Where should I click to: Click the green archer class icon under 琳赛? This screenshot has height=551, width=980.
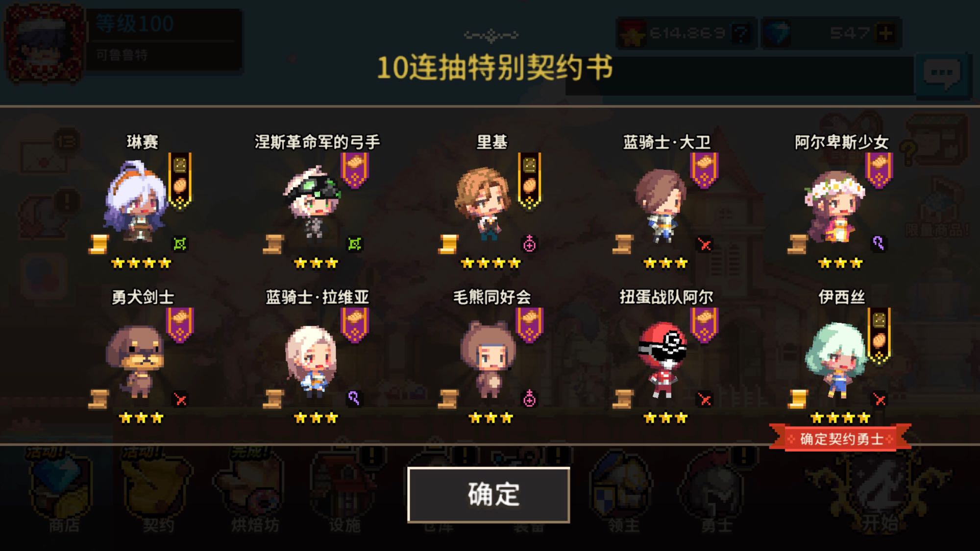(x=180, y=243)
